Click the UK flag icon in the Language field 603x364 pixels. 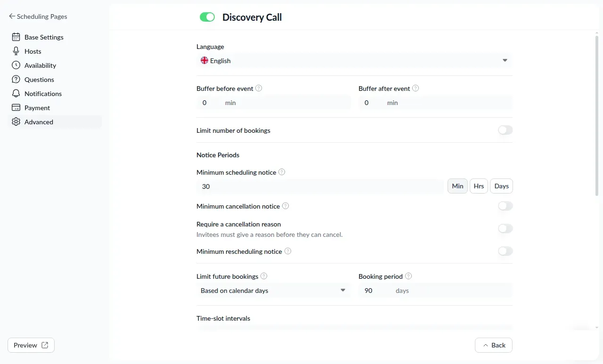tap(204, 61)
